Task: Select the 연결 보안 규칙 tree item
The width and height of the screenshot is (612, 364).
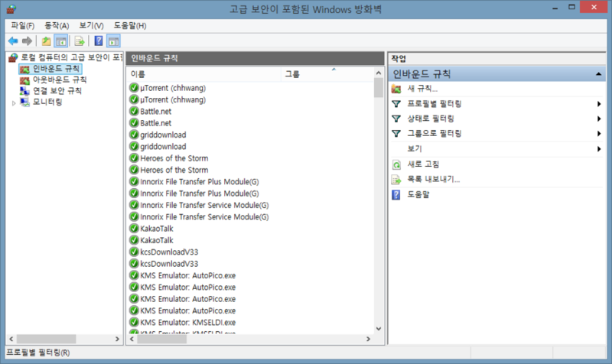Action: pyautogui.click(x=57, y=91)
